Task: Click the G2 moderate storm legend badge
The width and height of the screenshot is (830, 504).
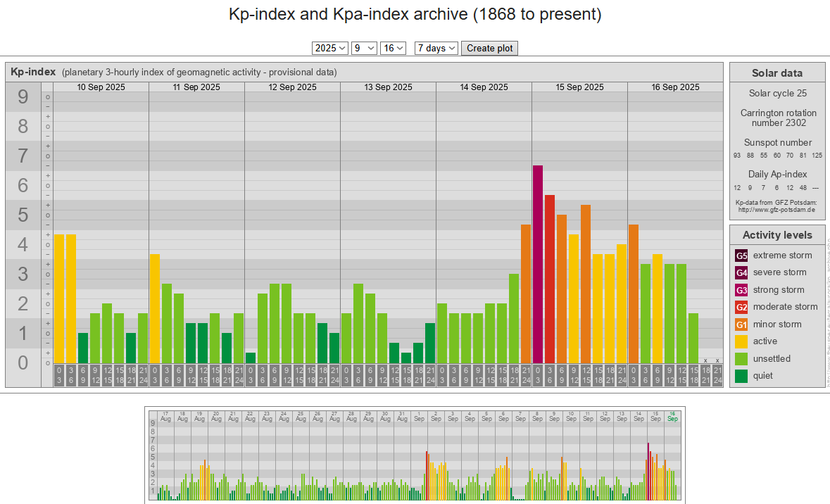Action: 741,307
